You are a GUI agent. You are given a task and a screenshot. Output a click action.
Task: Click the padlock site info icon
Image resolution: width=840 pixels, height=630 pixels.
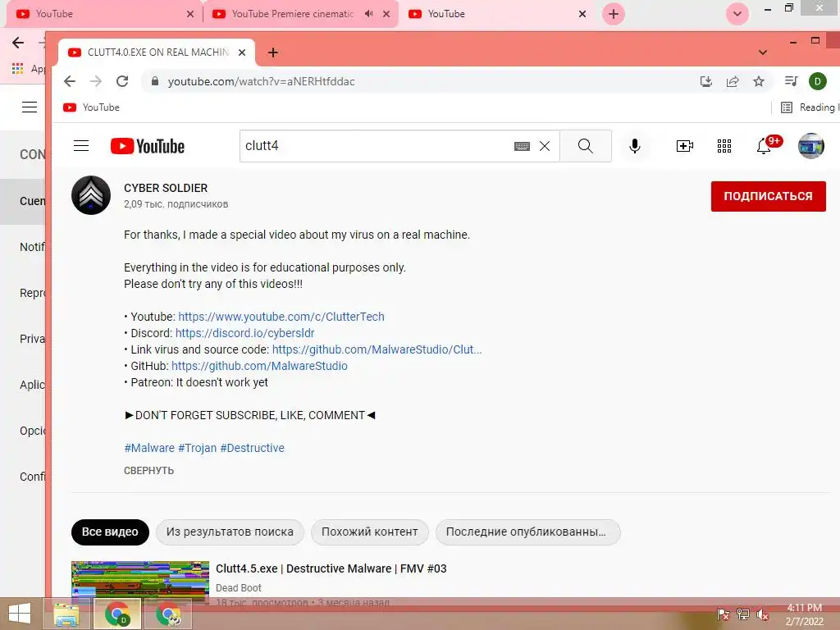tap(155, 81)
